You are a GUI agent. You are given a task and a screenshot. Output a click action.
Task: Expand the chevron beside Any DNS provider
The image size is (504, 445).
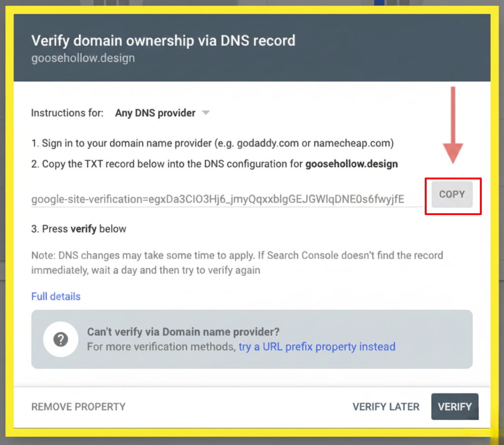coord(206,113)
